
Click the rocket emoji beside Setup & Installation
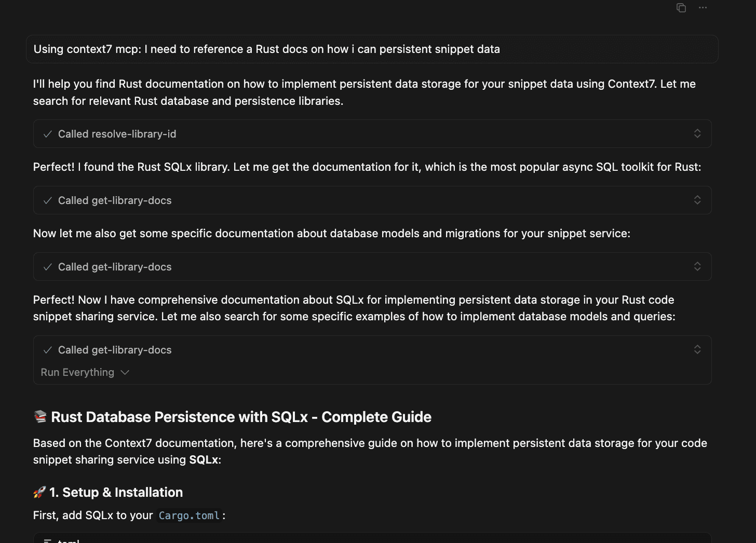[x=38, y=492]
